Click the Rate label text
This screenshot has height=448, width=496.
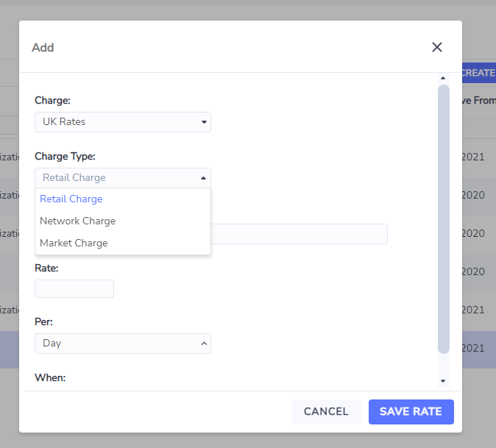pyautogui.click(x=46, y=268)
